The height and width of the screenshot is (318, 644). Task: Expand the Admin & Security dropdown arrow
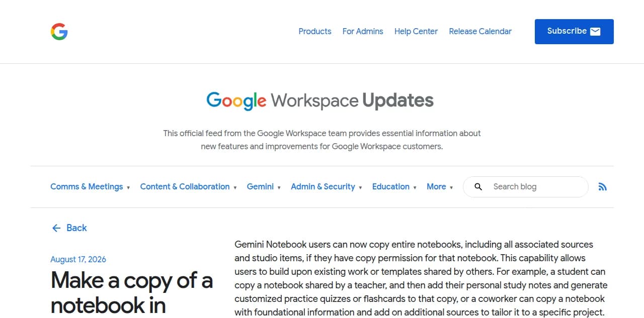(x=360, y=188)
